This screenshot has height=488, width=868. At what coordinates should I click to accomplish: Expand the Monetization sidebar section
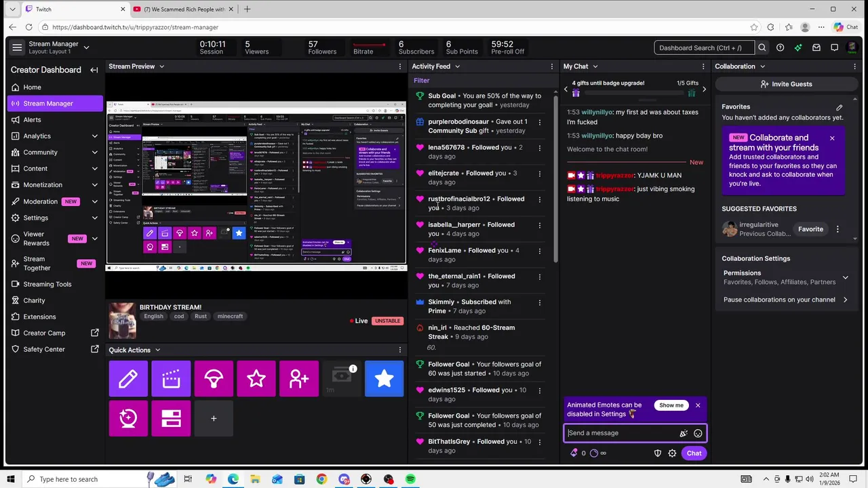click(x=94, y=185)
